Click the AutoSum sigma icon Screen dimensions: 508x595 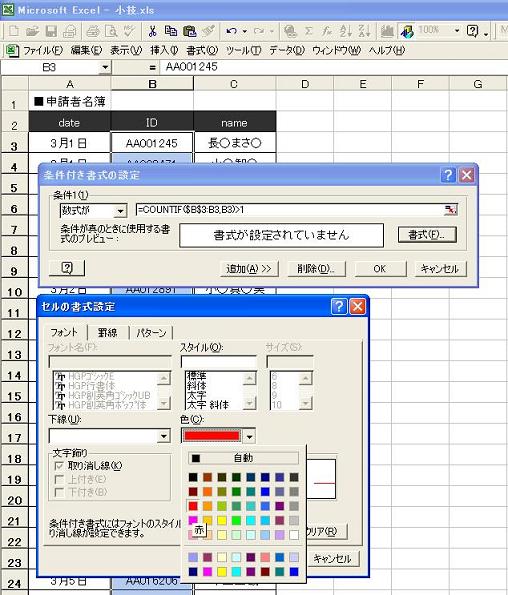click(308, 31)
